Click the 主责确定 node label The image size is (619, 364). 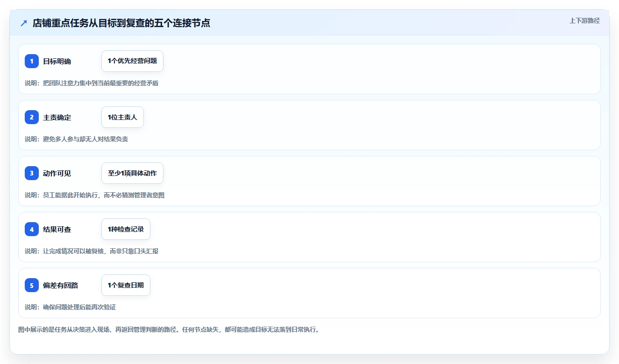[57, 117]
